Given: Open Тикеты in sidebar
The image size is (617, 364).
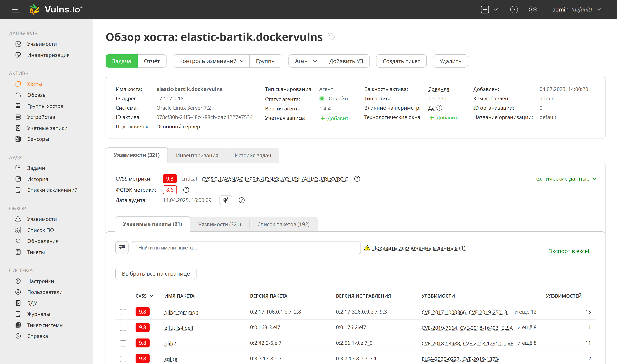Looking at the screenshot, I should (x=36, y=252).
